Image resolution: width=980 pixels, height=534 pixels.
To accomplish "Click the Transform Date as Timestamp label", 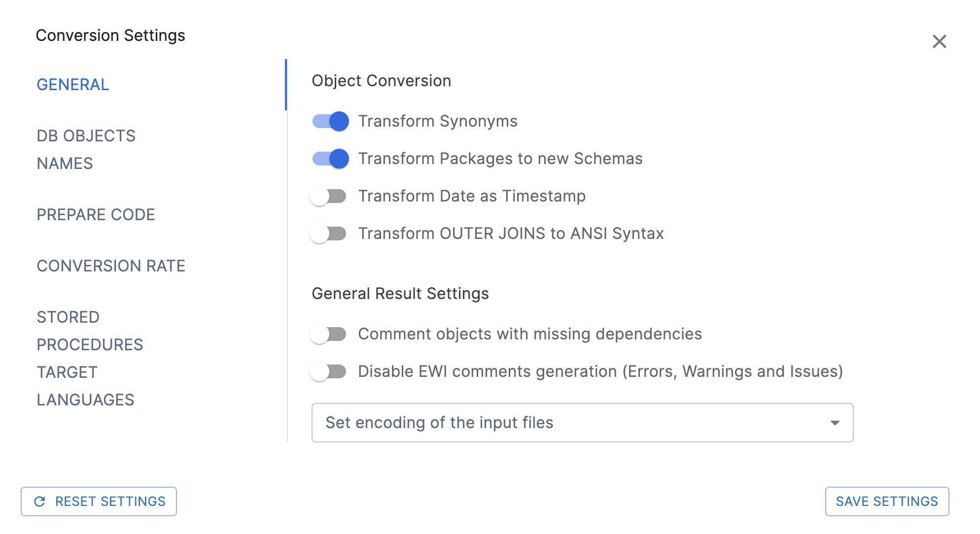I will (471, 196).
